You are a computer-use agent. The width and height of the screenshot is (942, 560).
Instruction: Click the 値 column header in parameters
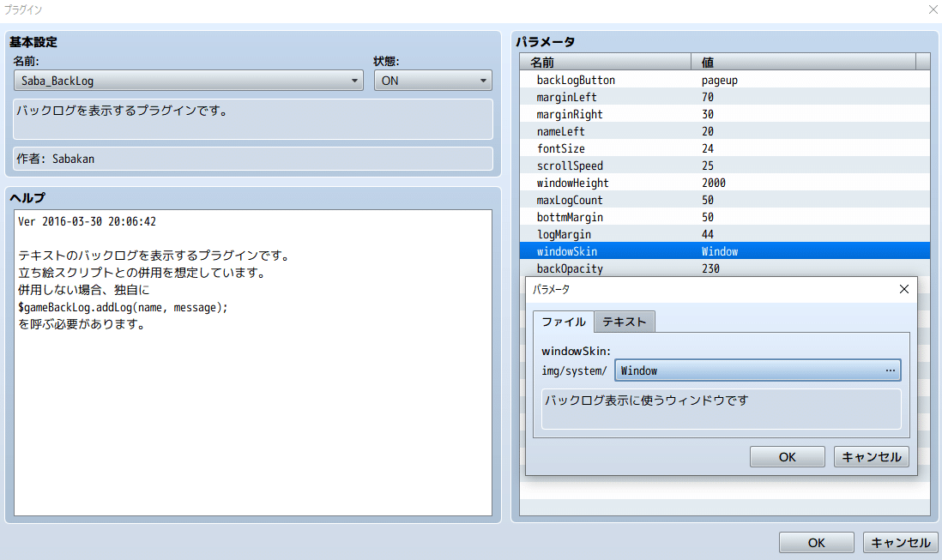pyautogui.click(x=803, y=63)
